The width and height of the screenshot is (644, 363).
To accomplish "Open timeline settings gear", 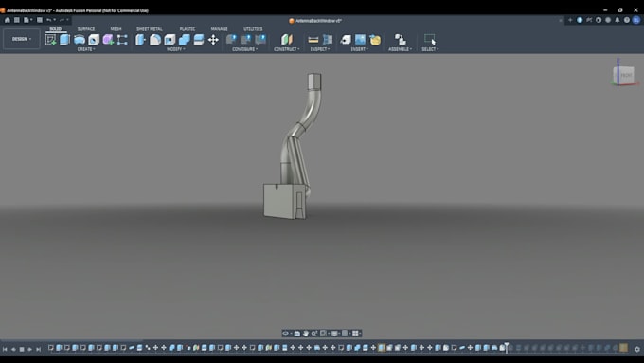I will pyautogui.click(x=637, y=349).
